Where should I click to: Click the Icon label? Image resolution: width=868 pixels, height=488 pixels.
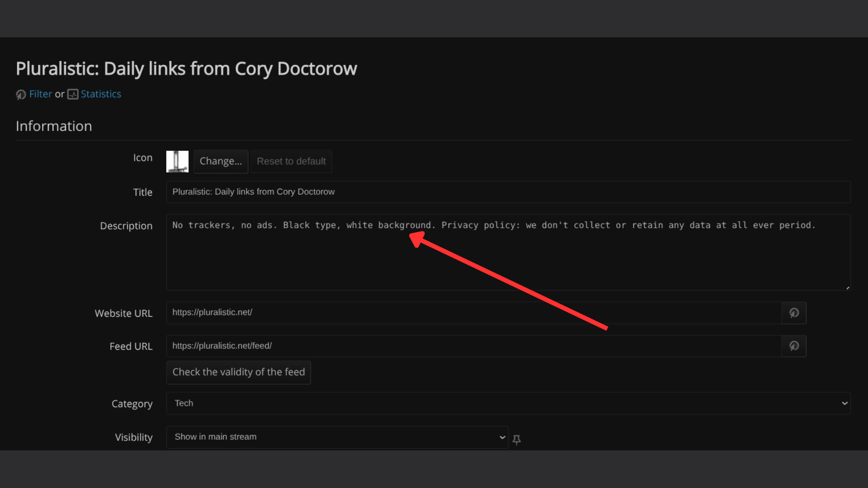pyautogui.click(x=142, y=158)
